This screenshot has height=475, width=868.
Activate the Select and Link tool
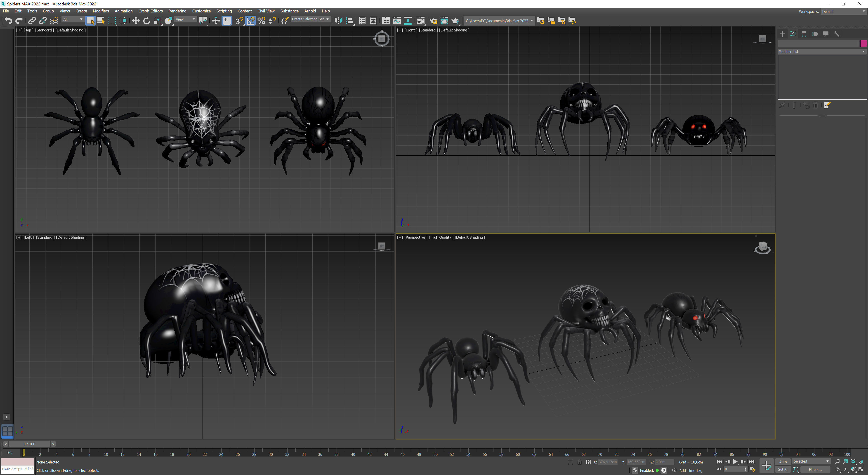tap(32, 21)
